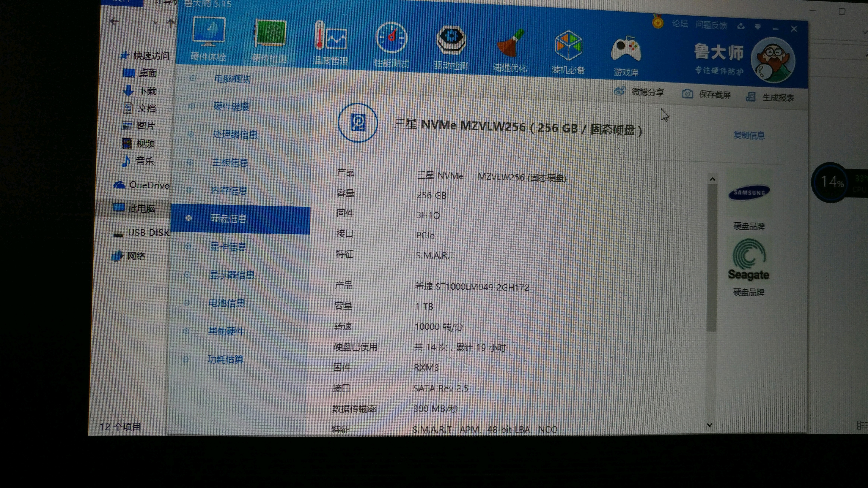Viewport: 868px width, 488px height.
Task: Select 显卡信息 in sidebar
Action: [x=228, y=247]
